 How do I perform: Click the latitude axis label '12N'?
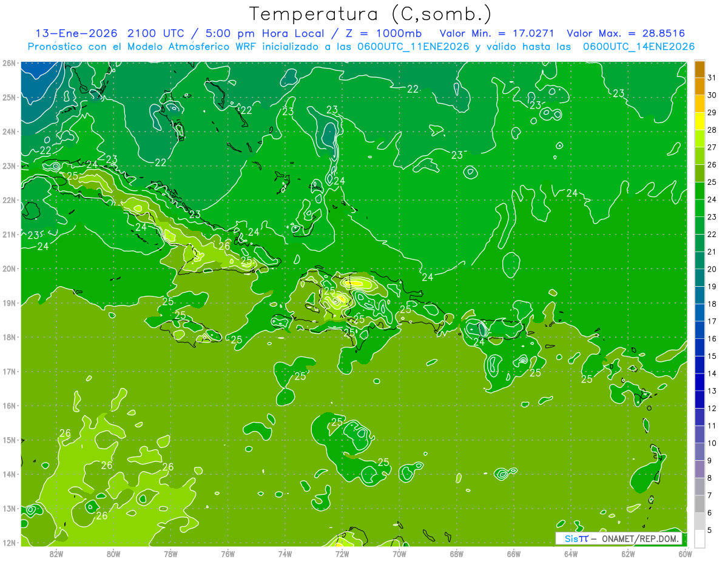[8, 543]
